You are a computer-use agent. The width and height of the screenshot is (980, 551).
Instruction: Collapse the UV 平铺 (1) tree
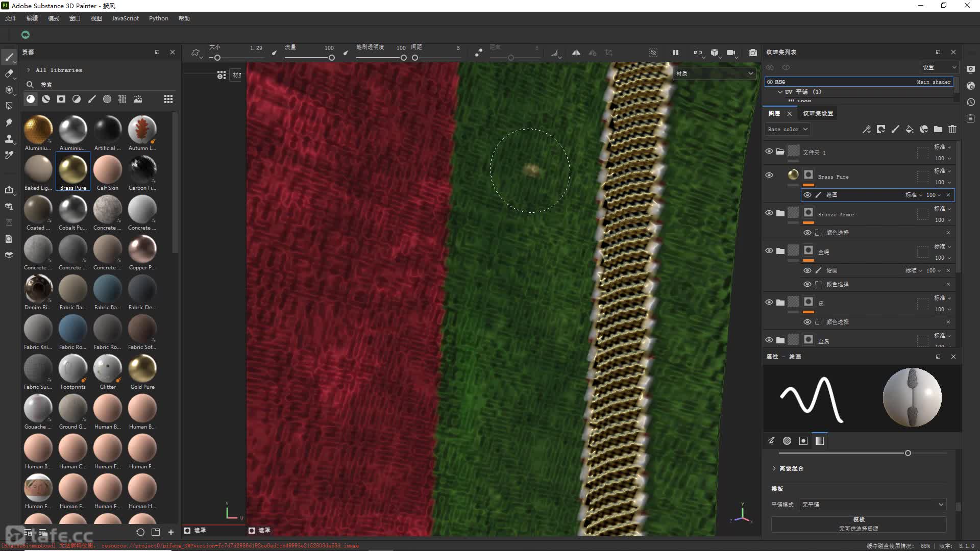tap(780, 92)
